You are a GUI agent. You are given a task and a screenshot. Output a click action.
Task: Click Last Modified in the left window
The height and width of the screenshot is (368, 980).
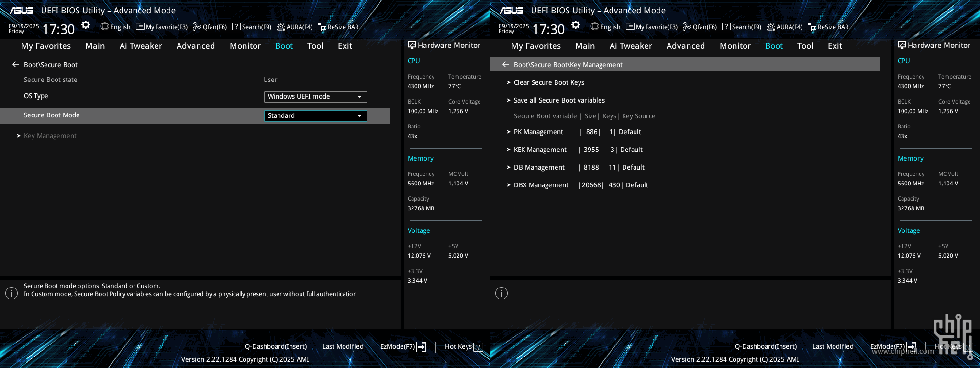[x=343, y=346]
